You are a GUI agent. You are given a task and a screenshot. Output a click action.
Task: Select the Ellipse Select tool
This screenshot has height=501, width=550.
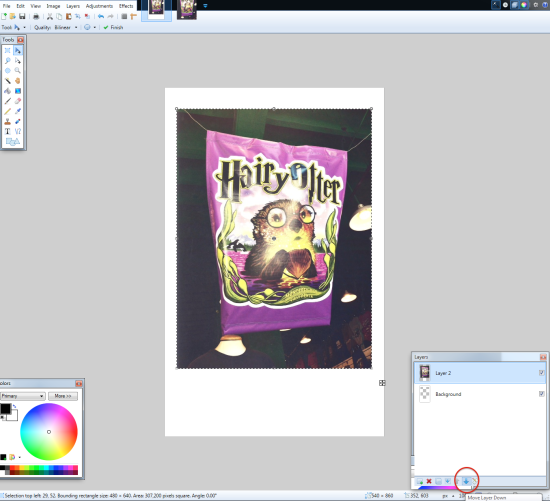point(7,71)
